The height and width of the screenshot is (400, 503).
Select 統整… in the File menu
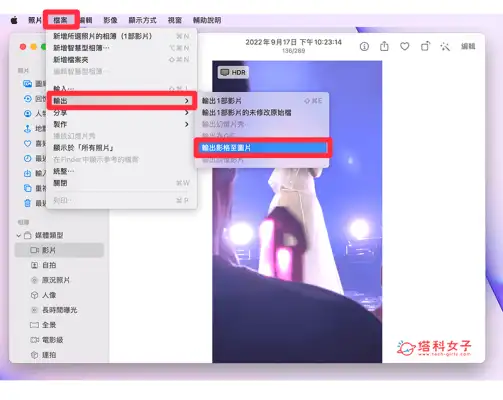click(121, 171)
